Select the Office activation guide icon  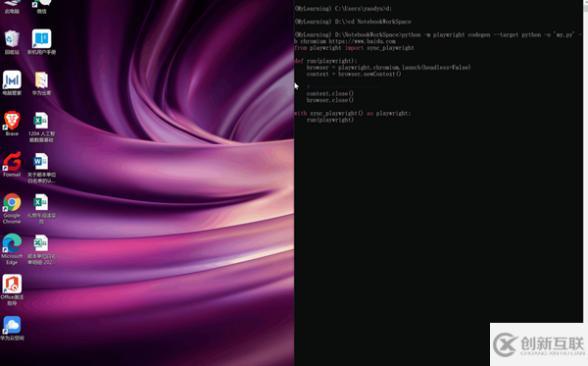point(12,289)
